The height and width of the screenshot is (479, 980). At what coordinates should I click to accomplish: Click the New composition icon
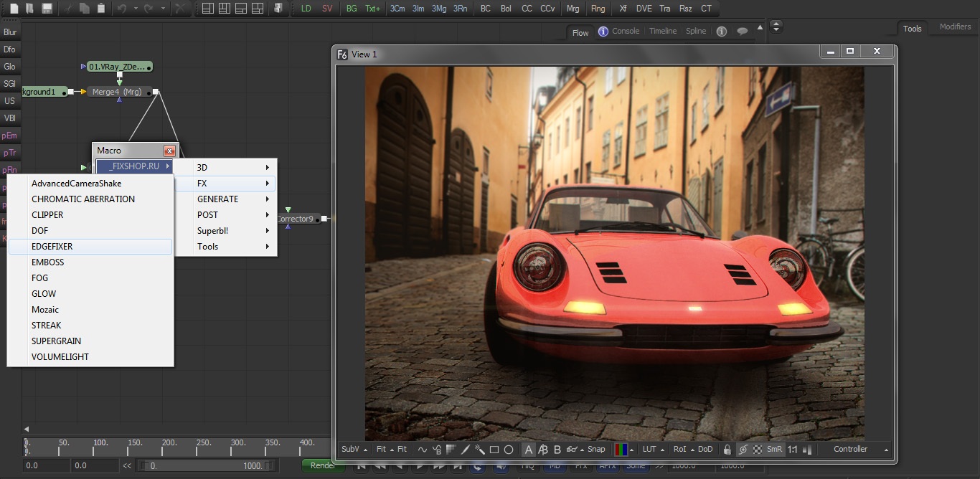pos(14,9)
